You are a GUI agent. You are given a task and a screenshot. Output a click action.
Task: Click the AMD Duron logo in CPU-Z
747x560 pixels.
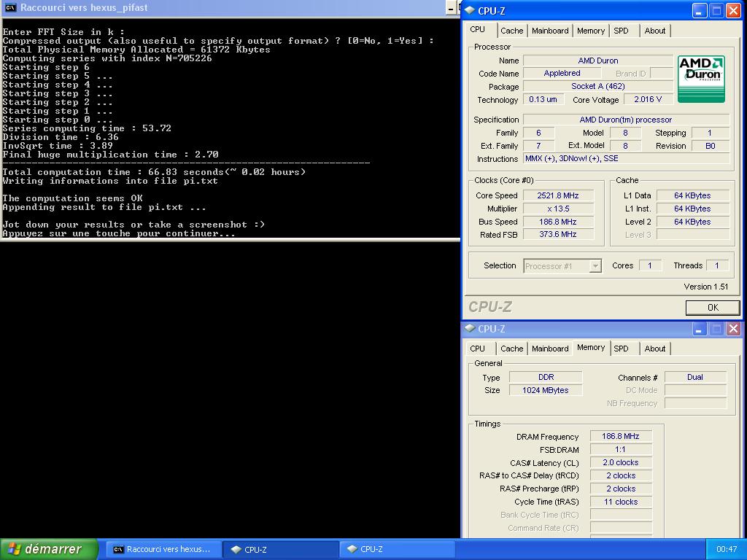click(701, 79)
